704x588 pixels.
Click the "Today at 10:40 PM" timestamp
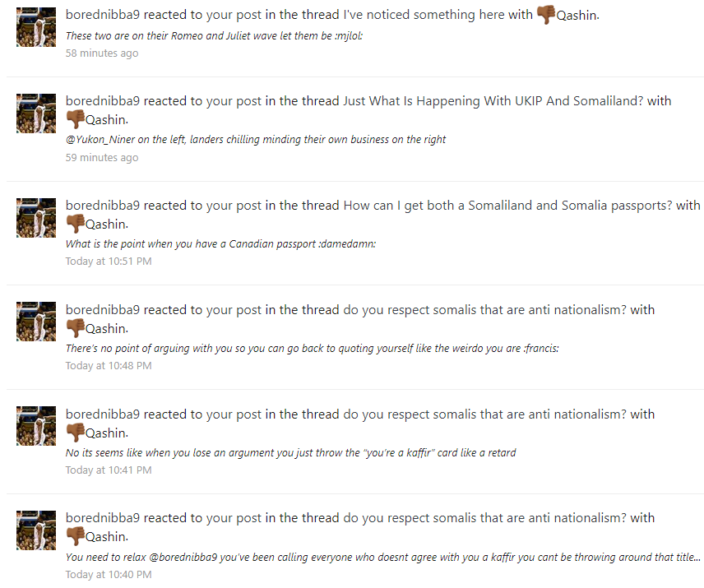[109, 575]
